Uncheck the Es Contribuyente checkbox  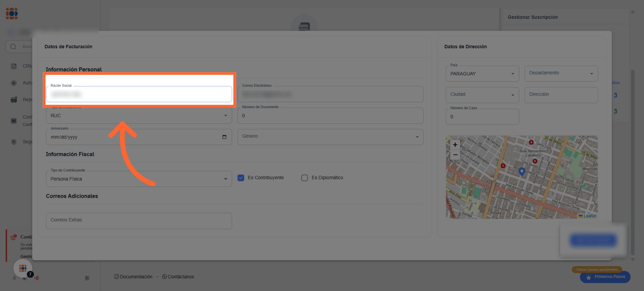point(241,178)
